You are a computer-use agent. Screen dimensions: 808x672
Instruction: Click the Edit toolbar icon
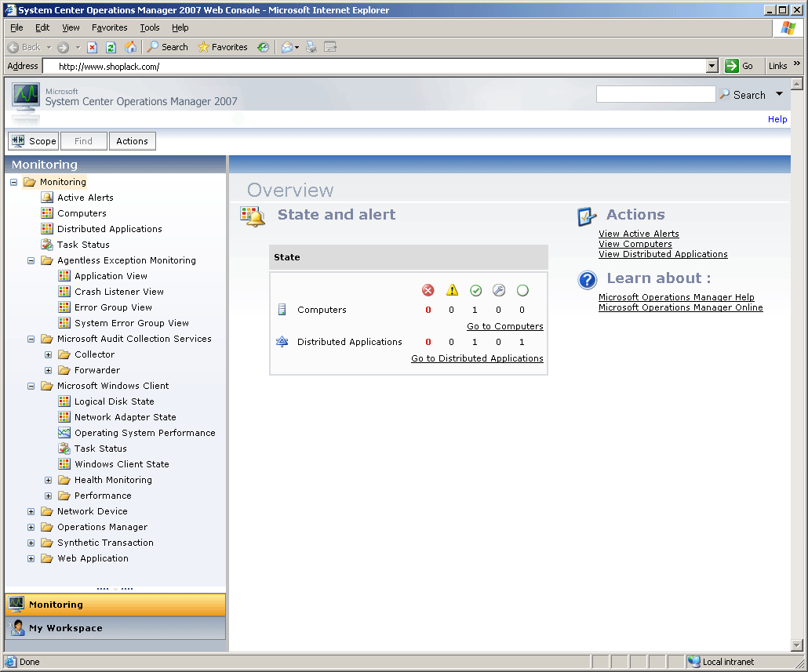(x=330, y=47)
